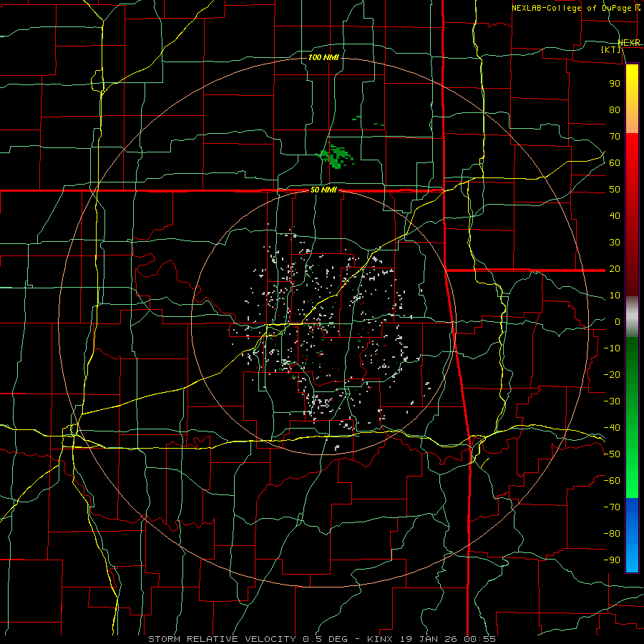Click the 0 value on velocity scale
644x644 pixels.
click(618, 322)
